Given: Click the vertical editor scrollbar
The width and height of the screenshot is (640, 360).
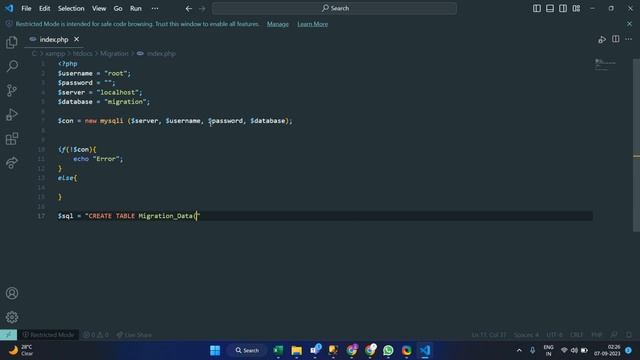Looking at the screenshot, I should coord(636,145).
